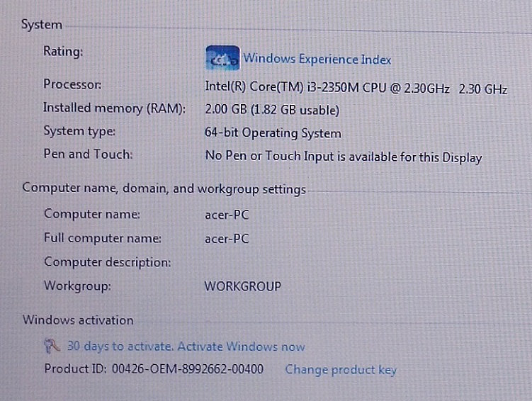Click the Workgroup label
The height and width of the screenshot is (401, 532).
78,286
